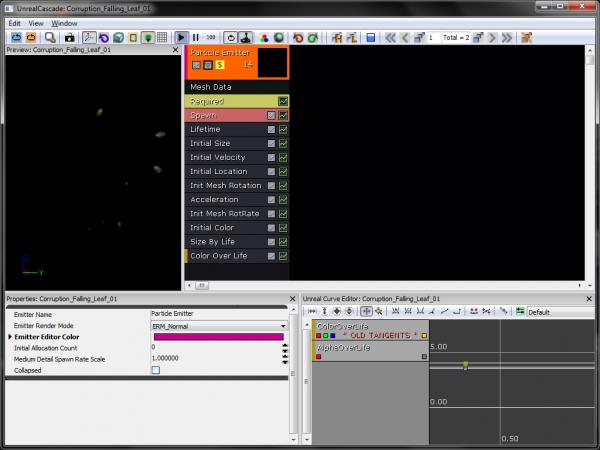Toggle the Collapsed property checkbox

[x=155, y=370]
